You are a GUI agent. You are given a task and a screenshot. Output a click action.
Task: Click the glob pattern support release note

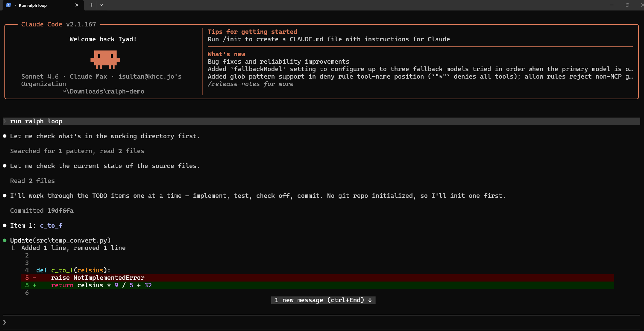coord(420,77)
